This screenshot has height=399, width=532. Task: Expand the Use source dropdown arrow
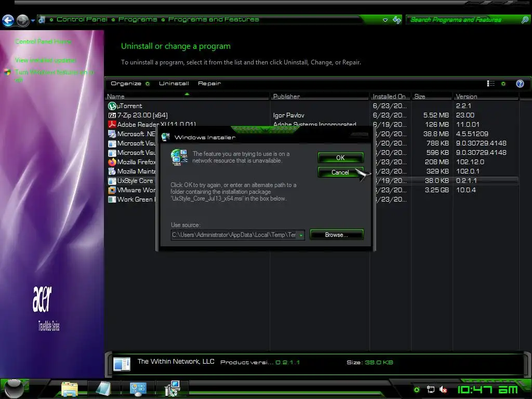[x=301, y=235]
